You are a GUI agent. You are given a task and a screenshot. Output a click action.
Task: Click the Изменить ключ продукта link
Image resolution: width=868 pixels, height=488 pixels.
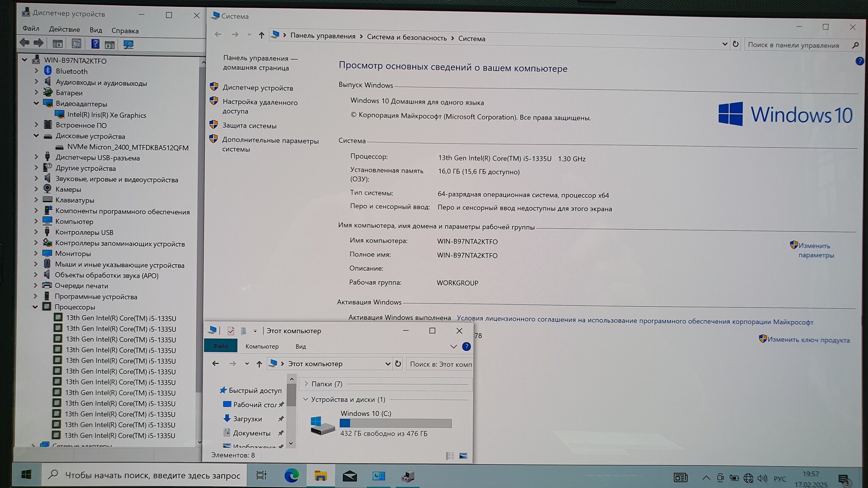coord(808,340)
